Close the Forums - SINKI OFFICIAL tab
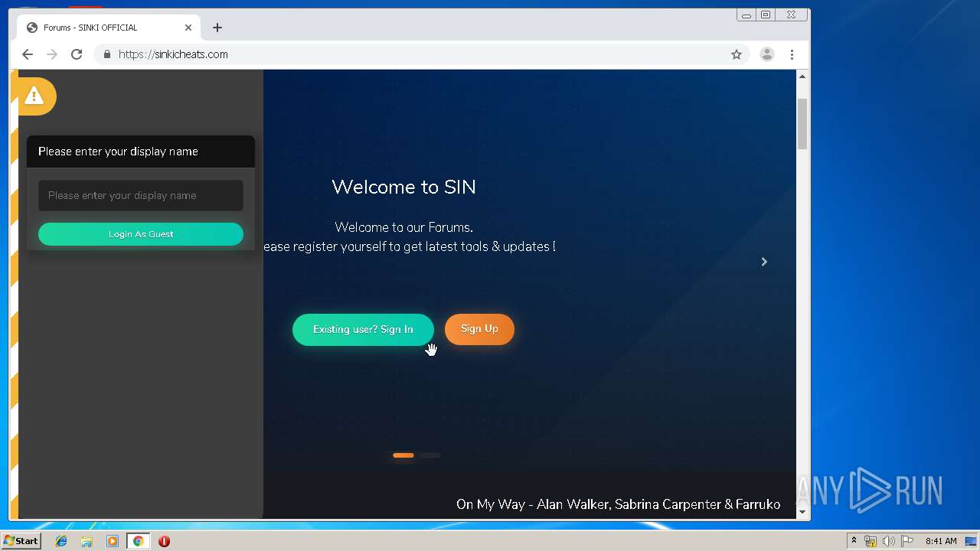Viewport: 980px width, 551px height. [x=188, y=28]
